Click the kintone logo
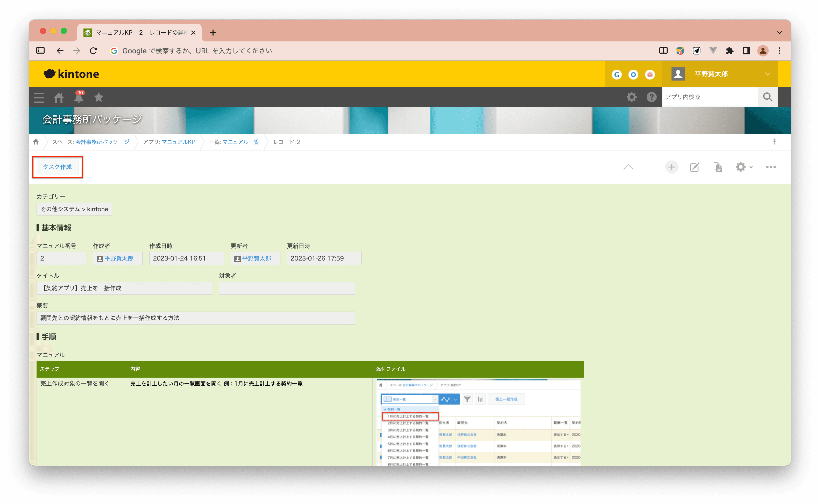Image resolution: width=820 pixels, height=504 pixels. point(71,74)
